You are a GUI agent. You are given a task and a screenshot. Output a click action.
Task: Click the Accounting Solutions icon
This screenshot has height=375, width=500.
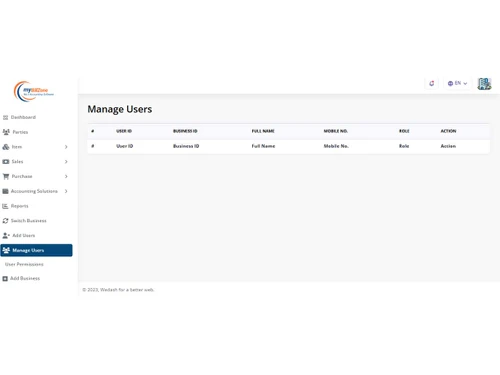click(x=5, y=191)
